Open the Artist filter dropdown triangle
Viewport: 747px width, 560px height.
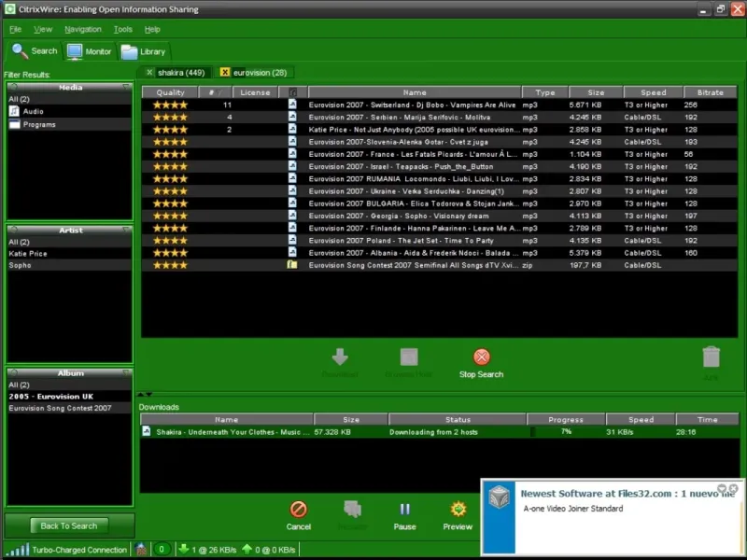pyautogui.click(x=126, y=230)
